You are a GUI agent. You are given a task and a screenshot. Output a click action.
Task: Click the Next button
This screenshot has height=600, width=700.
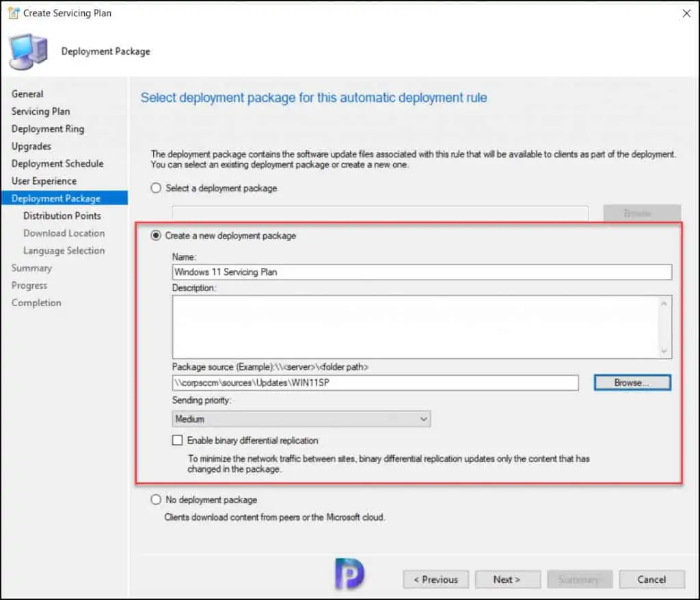pos(508,579)
